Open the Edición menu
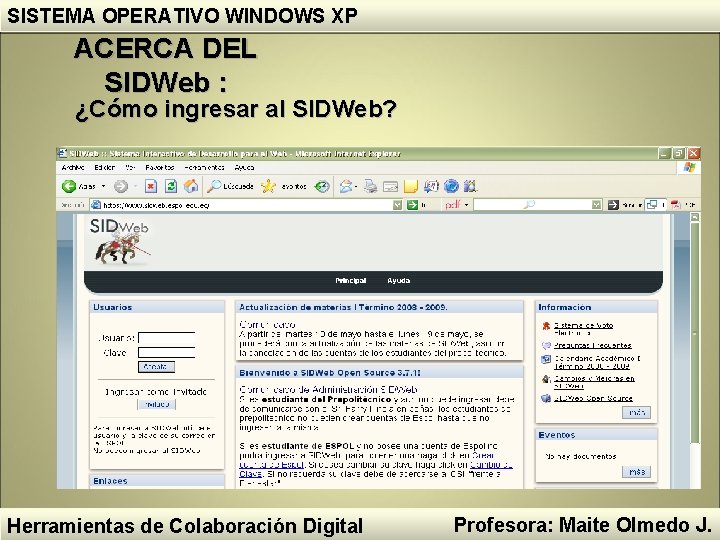Viewport: 720px width, 540px height. 105,168
